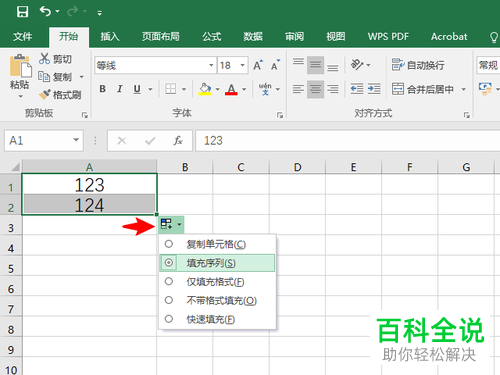
Task: Open the customize quick access toolbar arrow
Action: point(99,13)
